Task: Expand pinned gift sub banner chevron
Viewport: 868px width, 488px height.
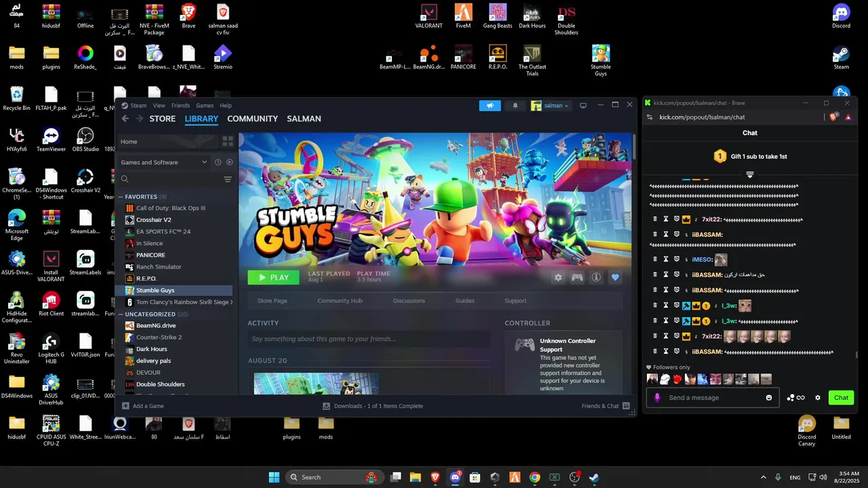Action: (x=750, y=174)
